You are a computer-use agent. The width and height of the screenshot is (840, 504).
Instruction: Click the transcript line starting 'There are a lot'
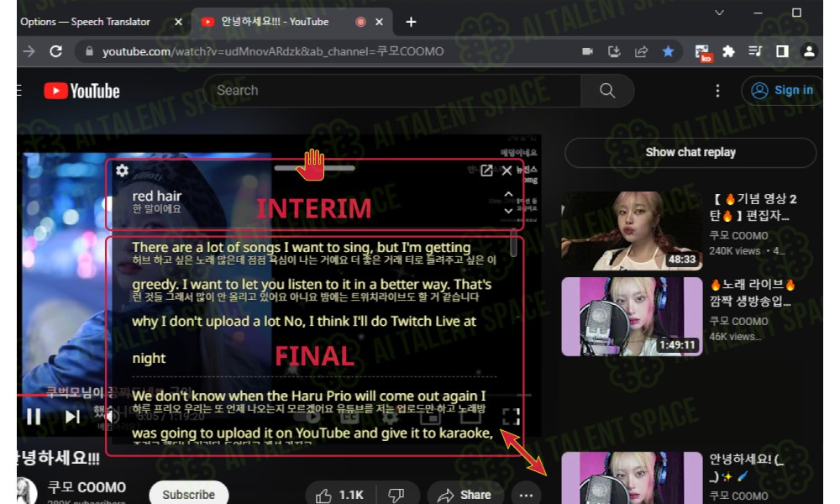tap(302, 248)
